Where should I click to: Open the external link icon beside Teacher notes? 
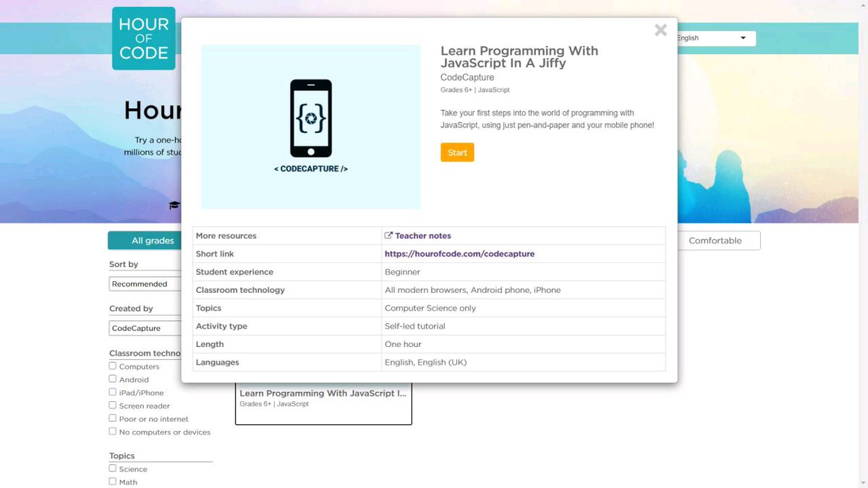pos(388,236)
